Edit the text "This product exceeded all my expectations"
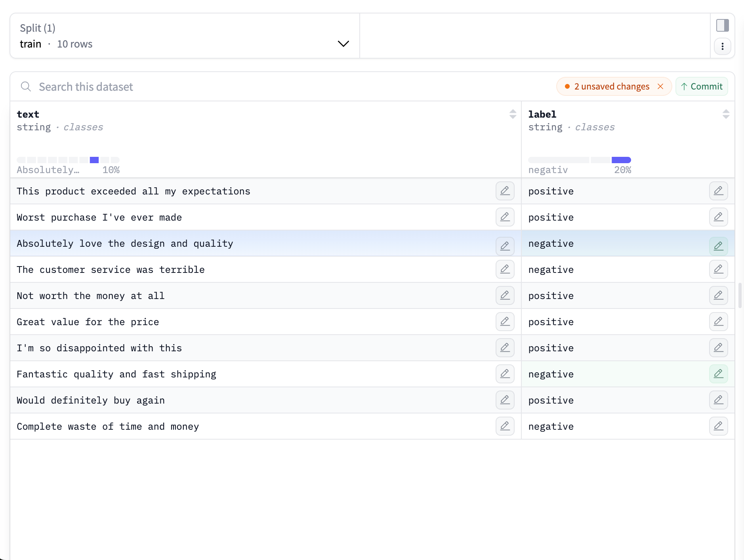This screenshot has width=744, height=560. [505, 191]
